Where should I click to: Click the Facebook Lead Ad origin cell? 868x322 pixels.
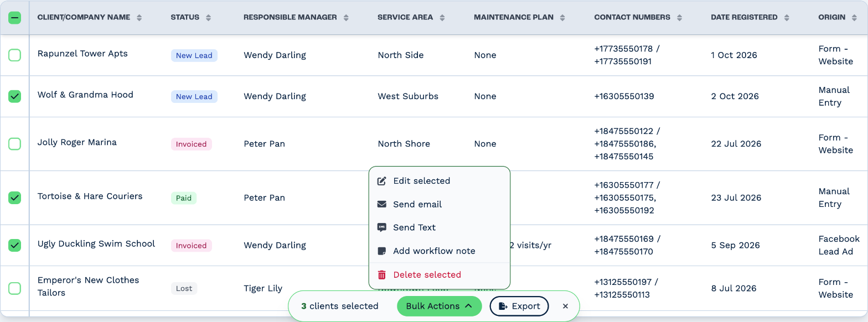click(839, 245)
